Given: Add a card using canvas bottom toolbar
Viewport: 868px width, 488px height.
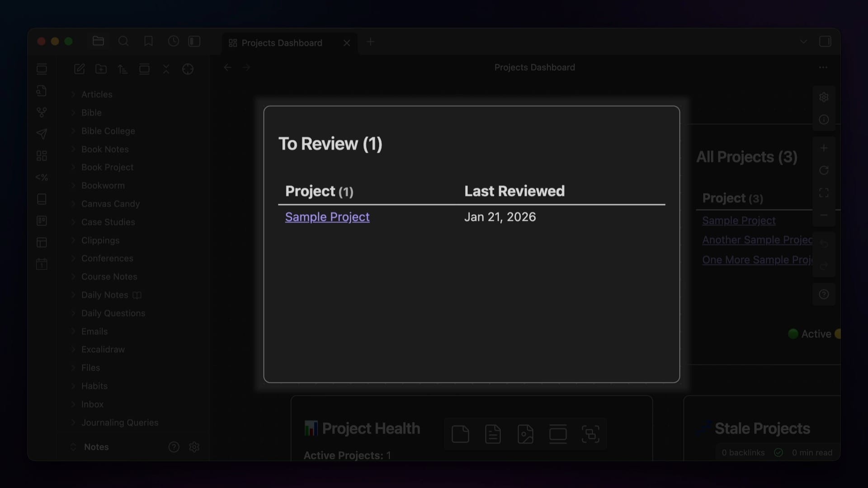Looking at the screenshot, I should (460, 434).
